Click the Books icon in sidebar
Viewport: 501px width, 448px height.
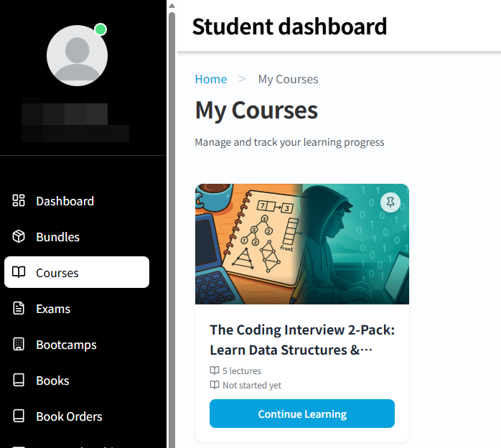(19, 381)
